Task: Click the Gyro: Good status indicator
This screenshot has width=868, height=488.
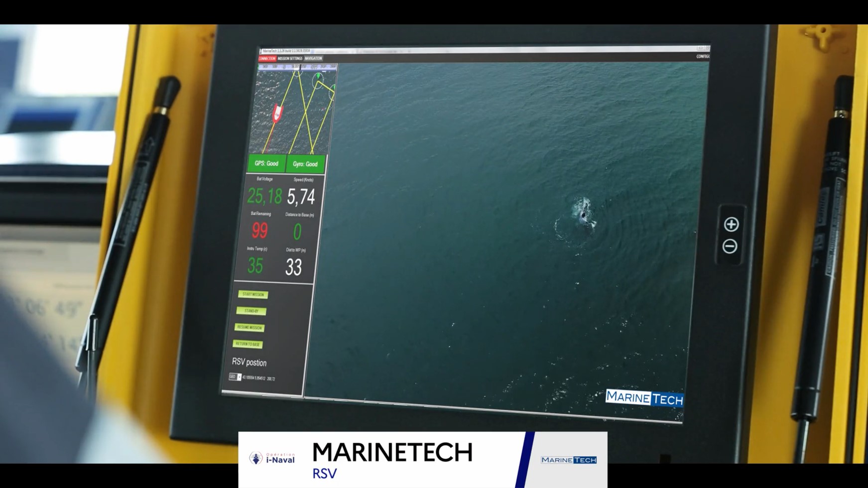Action: [x=305, y=164]
